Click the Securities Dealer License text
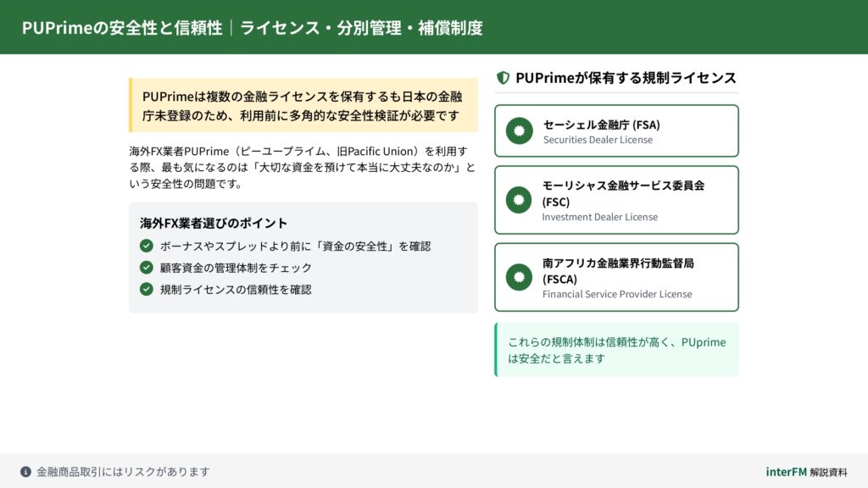 click(x=598, y=140)
